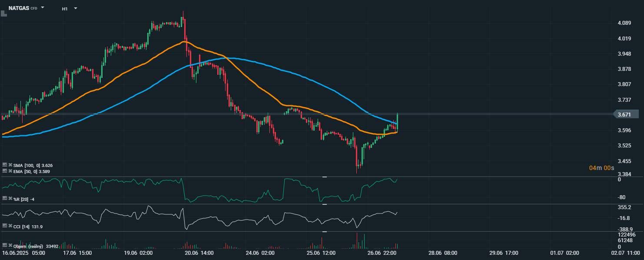Click the Objem (reálný) 33492 label
This screenshot has width=644, height=260.
click(36, 246)
